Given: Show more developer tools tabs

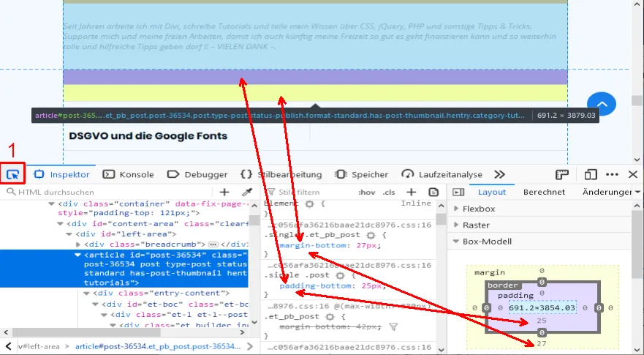Looking at the screenshot, I should point(499,174).
